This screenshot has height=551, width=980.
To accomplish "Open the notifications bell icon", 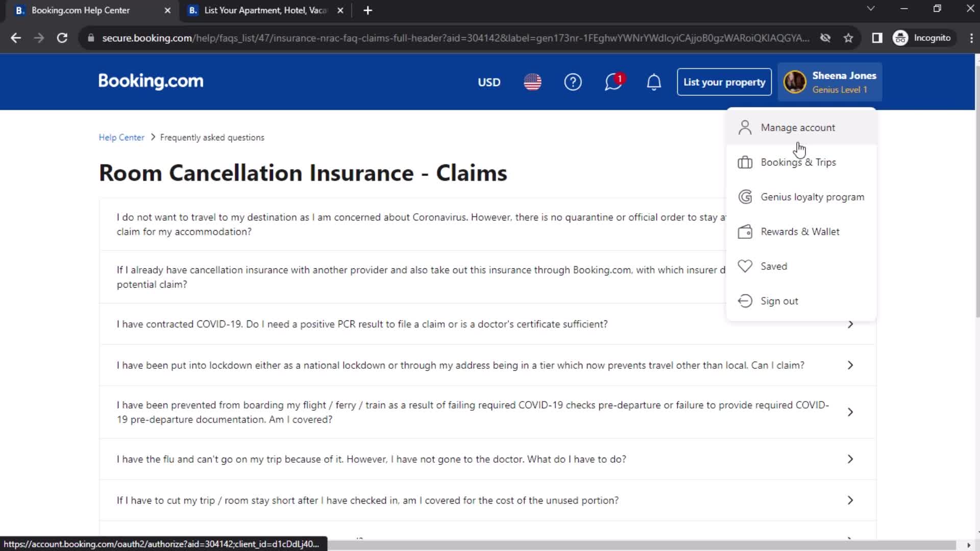I will click(x=654, y=82).
